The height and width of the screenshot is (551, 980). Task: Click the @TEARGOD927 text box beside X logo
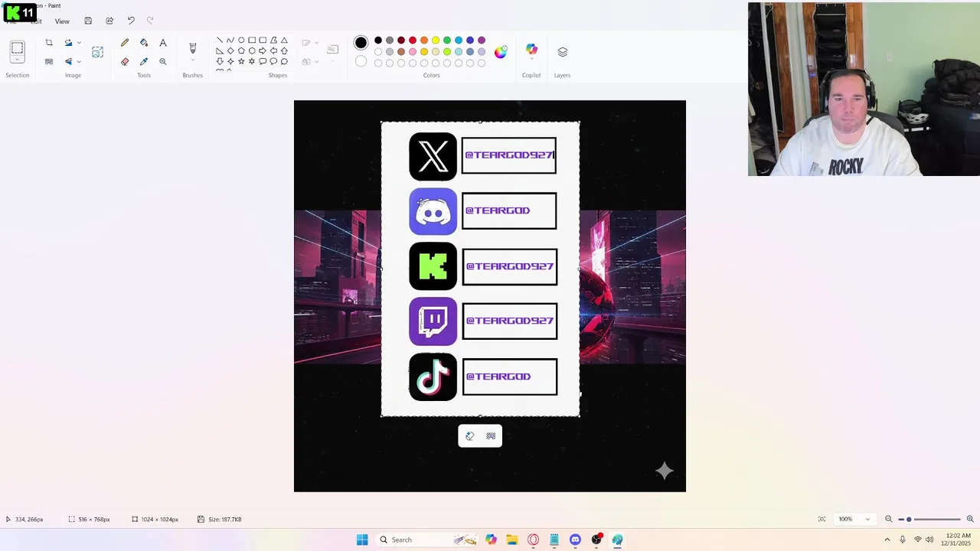tap(509, 155)
